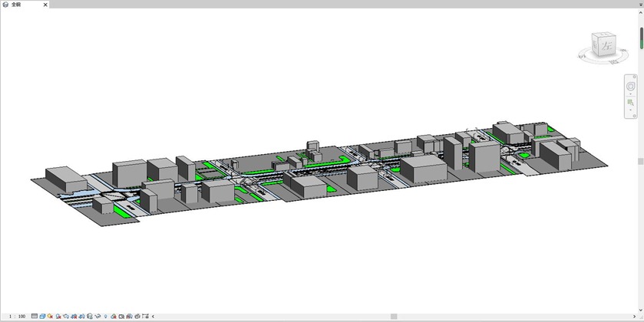Toggle Shadows in the view
644x322 pixels.
(58, 316)
